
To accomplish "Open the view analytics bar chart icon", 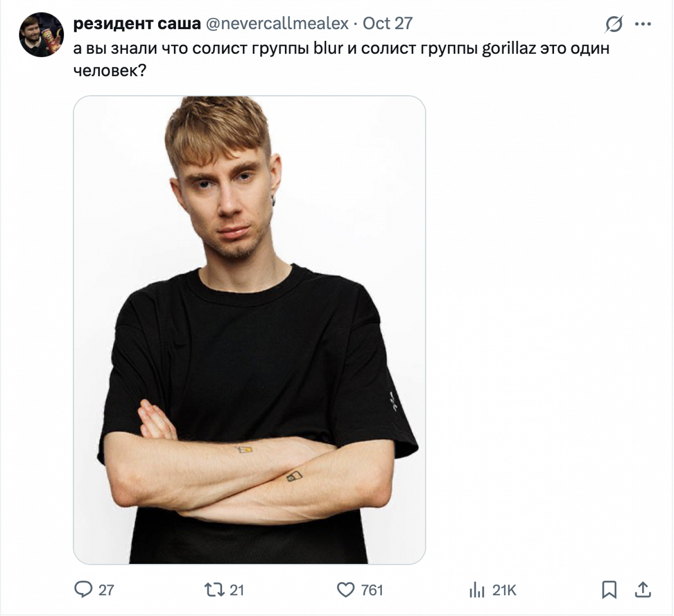I will (x=477, y=590).
